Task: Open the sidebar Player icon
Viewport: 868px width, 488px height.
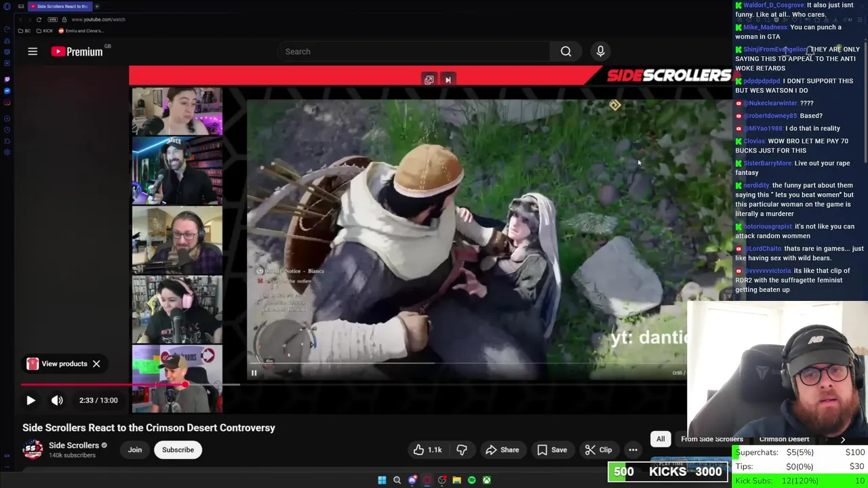Action: tap(7, 119)
